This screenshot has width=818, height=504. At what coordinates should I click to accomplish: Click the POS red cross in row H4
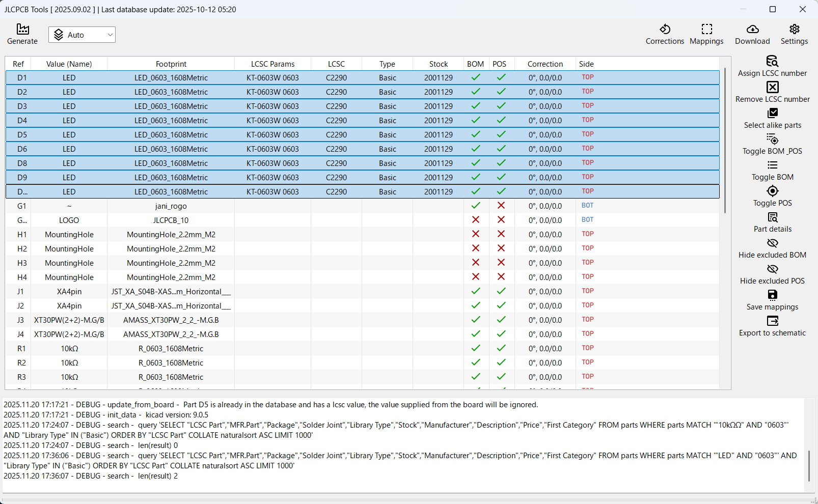[501, 277]
